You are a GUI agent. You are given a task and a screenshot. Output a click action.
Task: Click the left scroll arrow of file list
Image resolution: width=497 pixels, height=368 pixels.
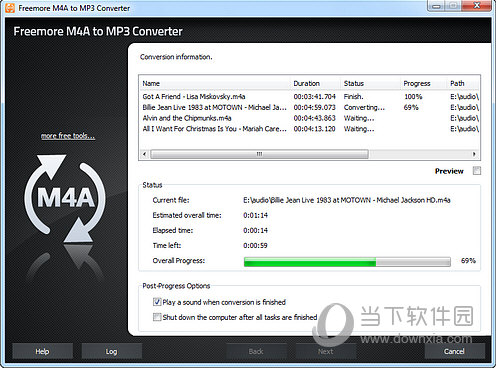(144, 154)
